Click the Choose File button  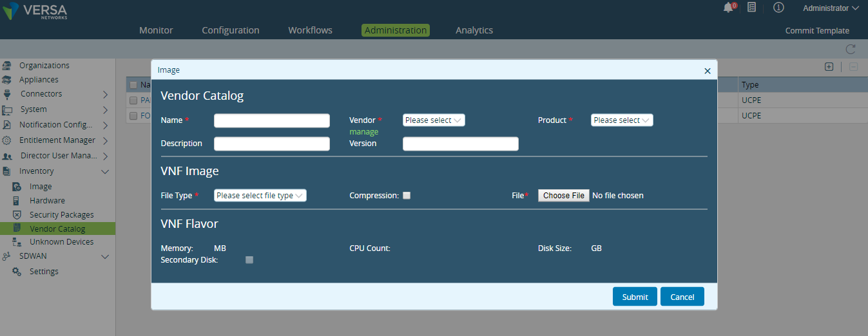tap(564, 196)
